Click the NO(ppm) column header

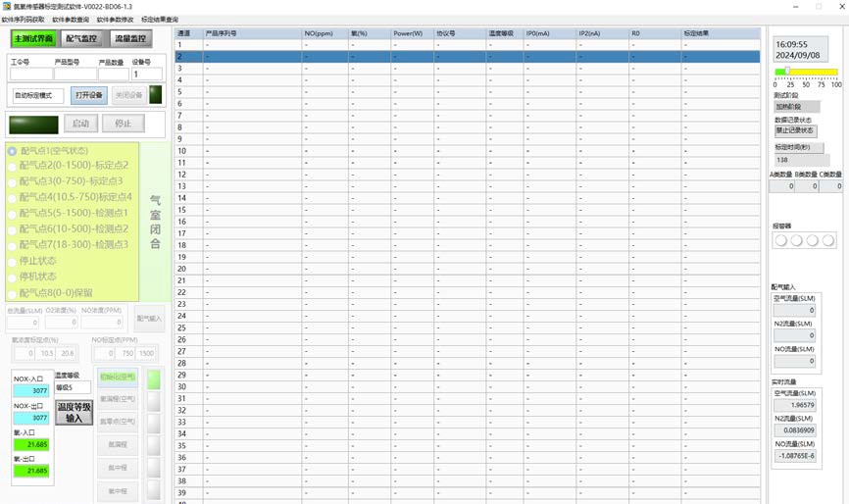coord(325,33)
